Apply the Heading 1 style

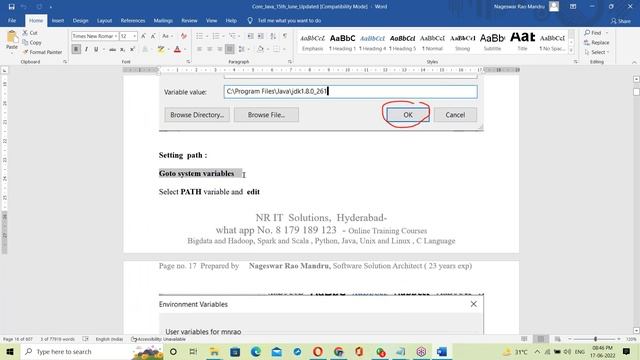pyautogui.click(x=342, y=42)
